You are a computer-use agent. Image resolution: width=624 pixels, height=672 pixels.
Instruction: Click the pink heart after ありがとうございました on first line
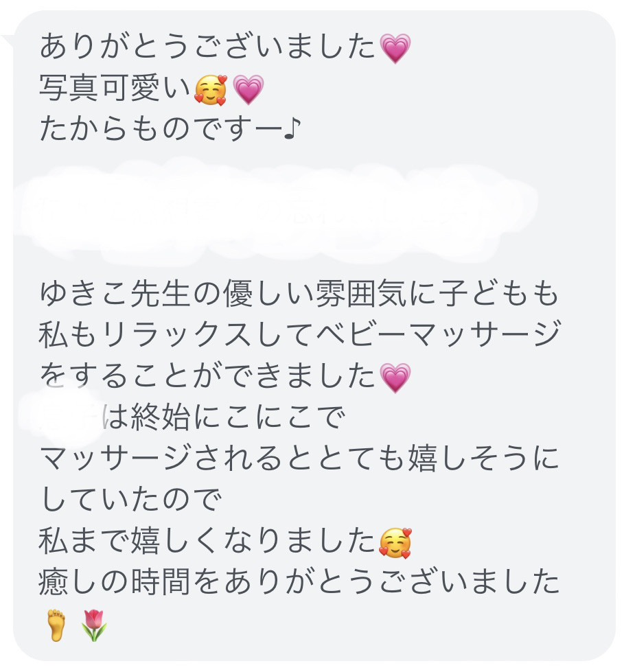395,48
